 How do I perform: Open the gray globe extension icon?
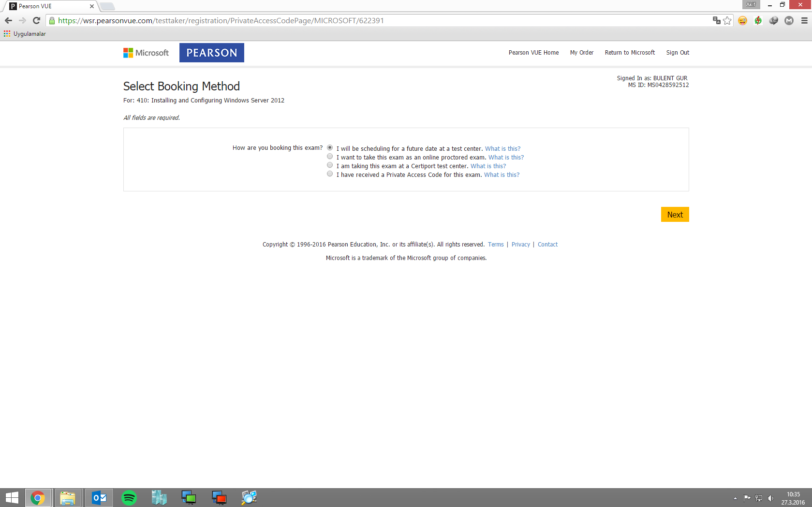774,20
